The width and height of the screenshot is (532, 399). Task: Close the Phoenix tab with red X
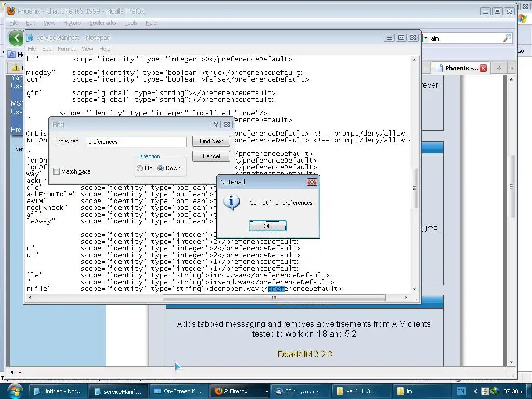coord(483,68)
